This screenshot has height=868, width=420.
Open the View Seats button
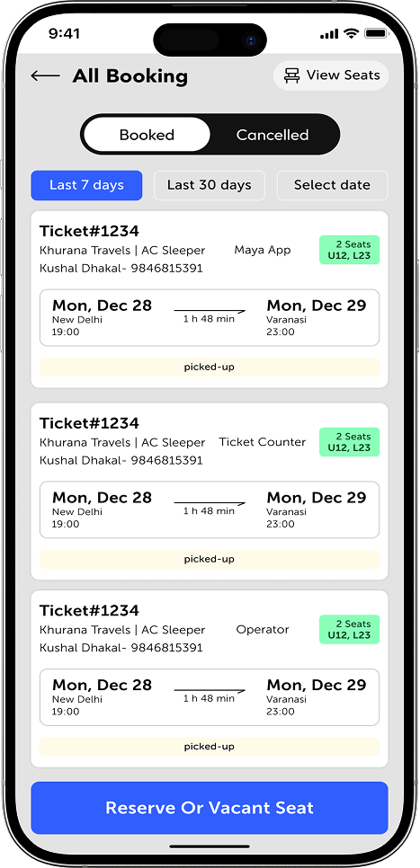331,75
